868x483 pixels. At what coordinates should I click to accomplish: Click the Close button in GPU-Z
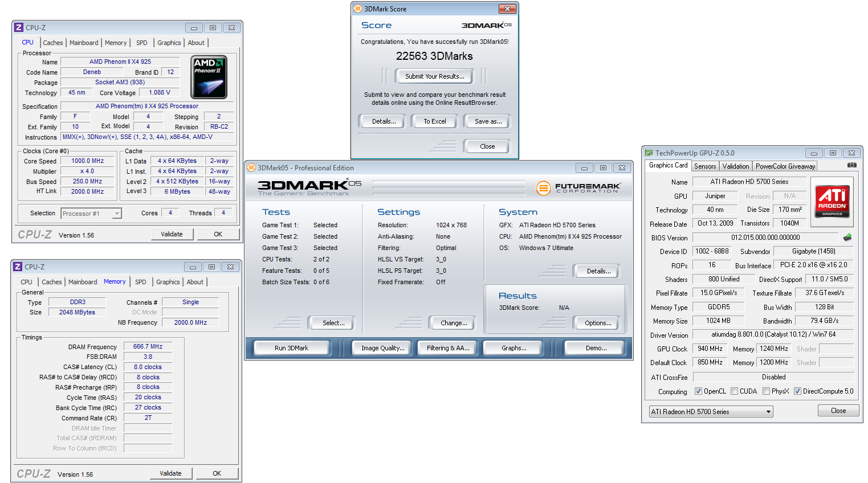[838, 411]
